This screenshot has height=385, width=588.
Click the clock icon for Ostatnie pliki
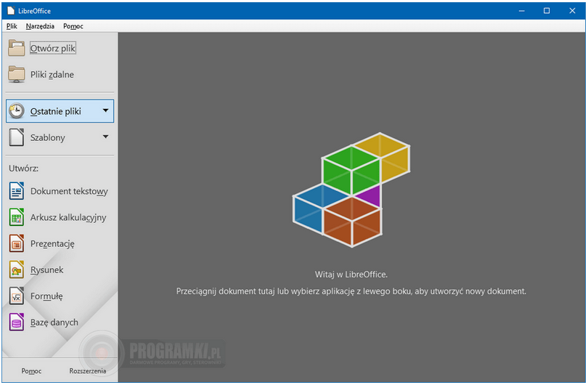point(17,111)
